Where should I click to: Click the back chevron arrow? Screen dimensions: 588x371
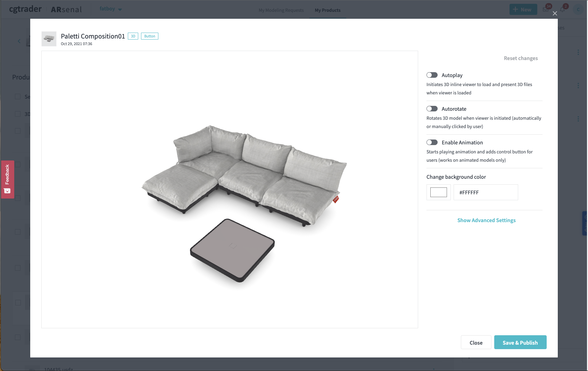19,41
